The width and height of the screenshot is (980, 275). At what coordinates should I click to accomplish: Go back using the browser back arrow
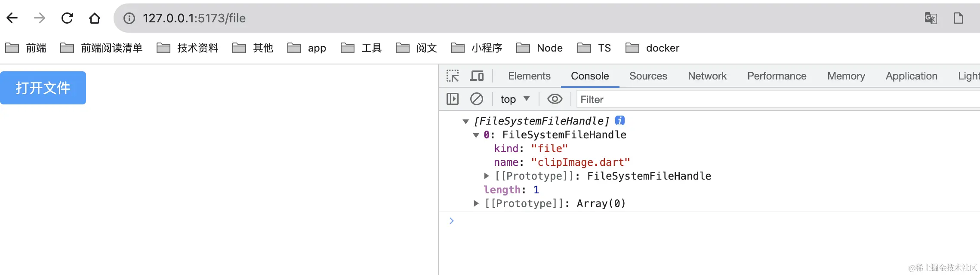tap(12, 18)
